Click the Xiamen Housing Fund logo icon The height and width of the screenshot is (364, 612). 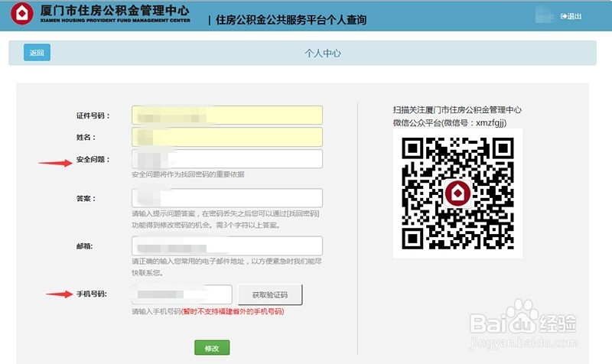pyautogui.click(x=22, y=13)
